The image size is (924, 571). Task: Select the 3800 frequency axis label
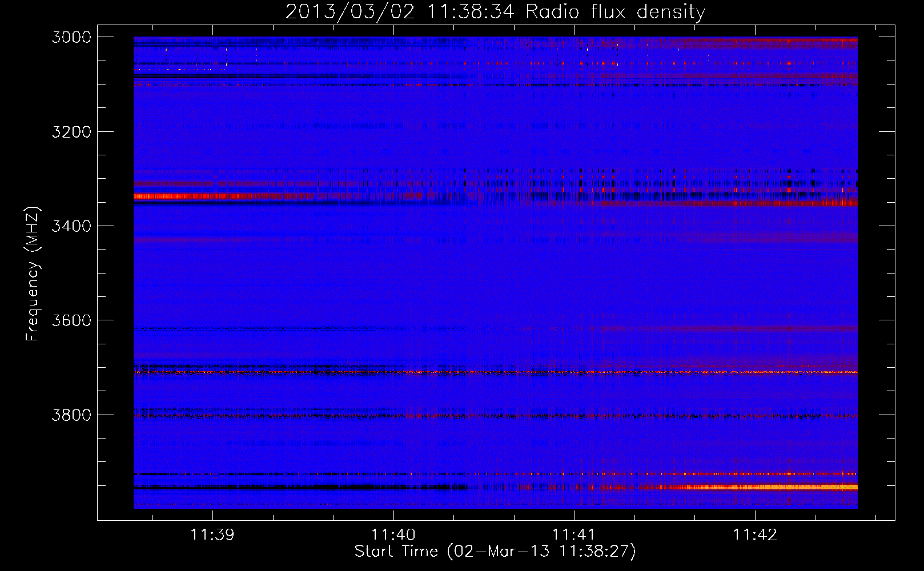71,415
